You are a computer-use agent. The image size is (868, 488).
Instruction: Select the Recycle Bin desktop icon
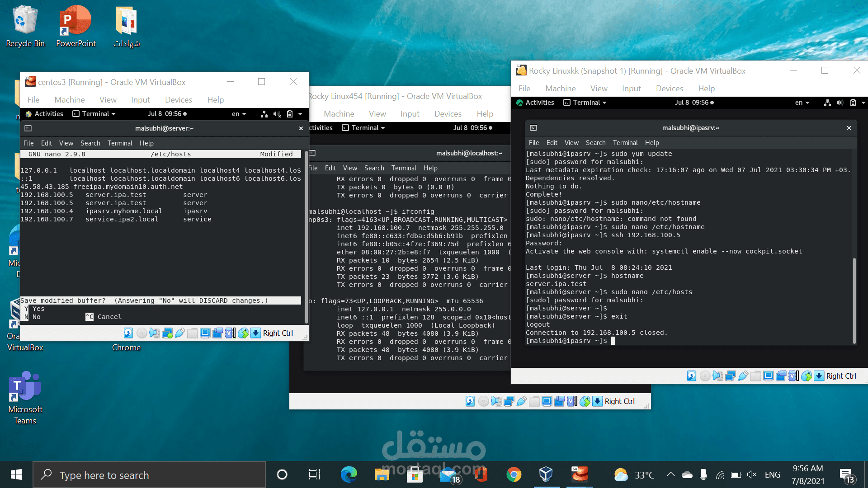coord(25,26)
